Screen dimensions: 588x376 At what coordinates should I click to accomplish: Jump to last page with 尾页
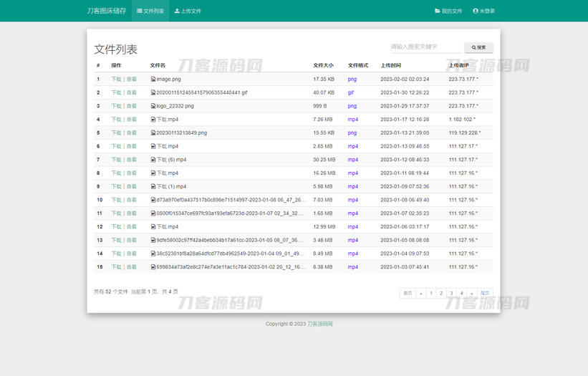[485, 294]
